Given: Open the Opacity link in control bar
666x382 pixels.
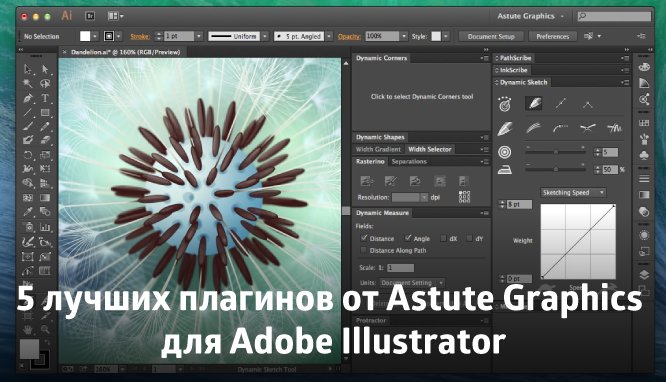Looking at the screenshot, I should 349,37.
